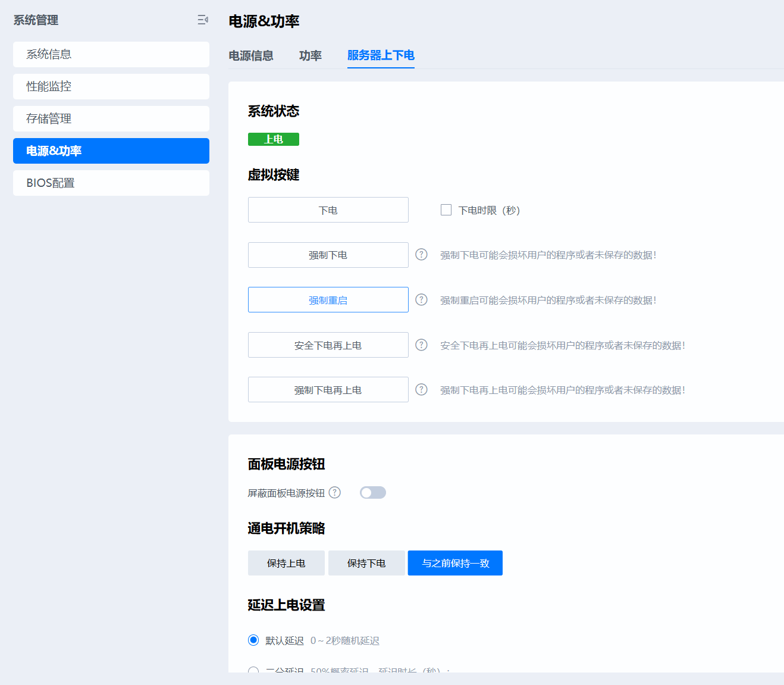
Task: Click the 强制重启 button
Action: (x=328, y=299)
